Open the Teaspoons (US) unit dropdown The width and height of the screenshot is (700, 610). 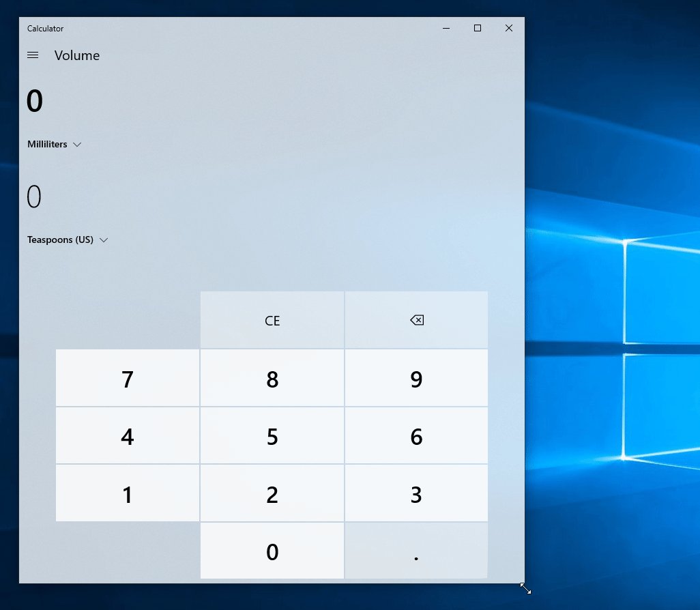[68, 240]
